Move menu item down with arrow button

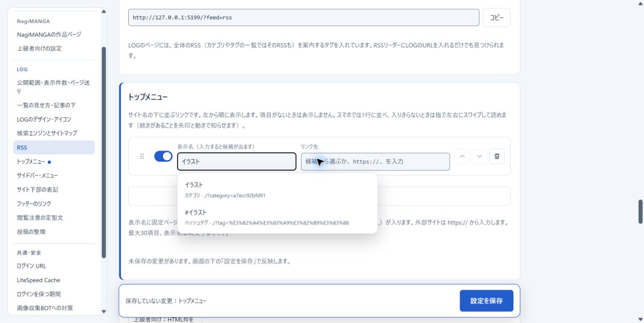pos(480,156)
